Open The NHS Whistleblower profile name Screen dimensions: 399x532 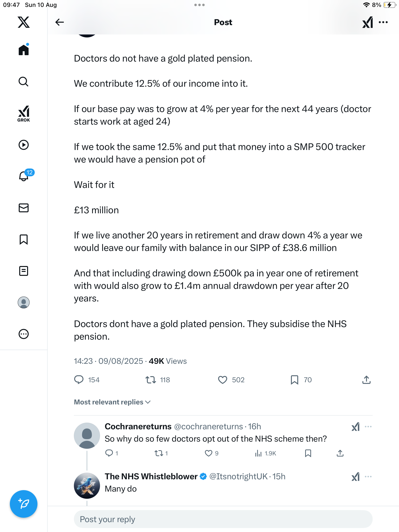(151, 477)
